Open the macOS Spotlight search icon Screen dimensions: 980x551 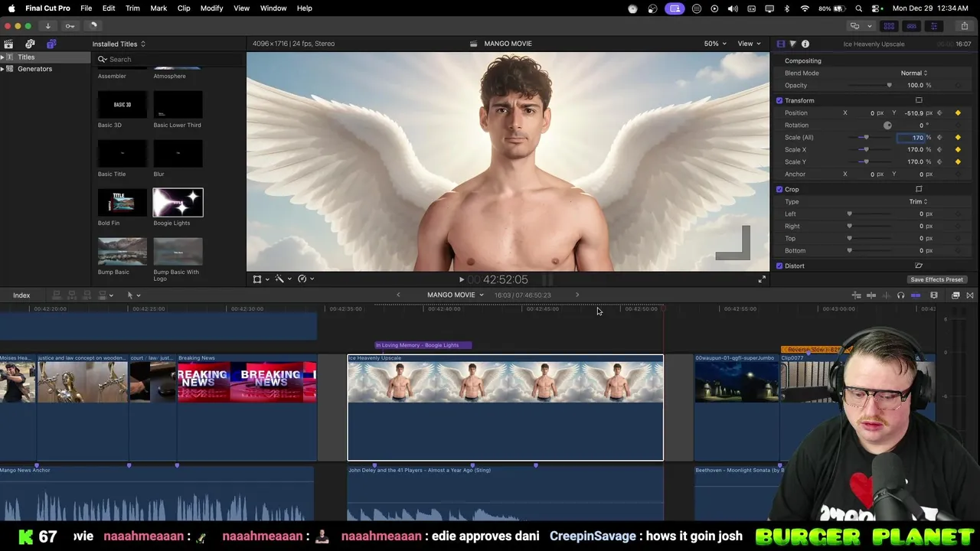(x=859, y=8)
